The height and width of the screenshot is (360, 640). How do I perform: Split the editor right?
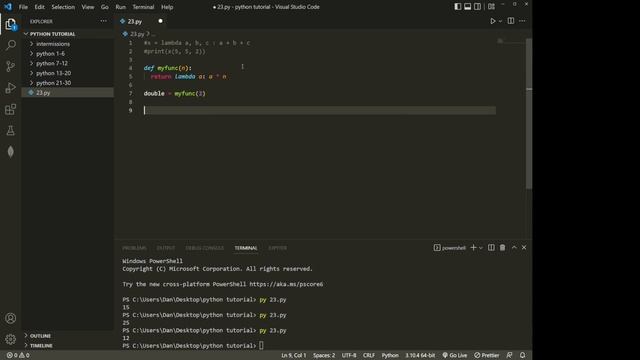pos(511,21)
